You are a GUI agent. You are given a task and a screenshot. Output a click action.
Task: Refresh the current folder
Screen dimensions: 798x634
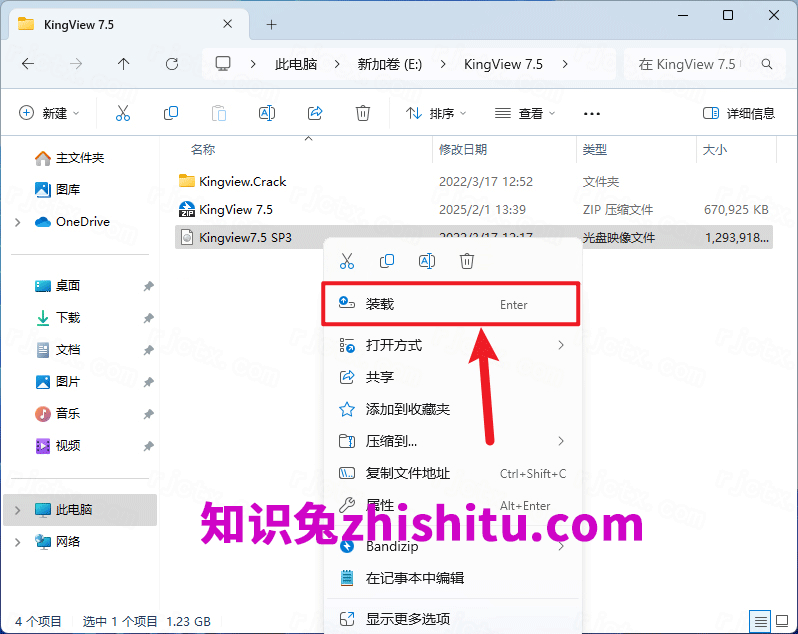(x=172, y=64)
